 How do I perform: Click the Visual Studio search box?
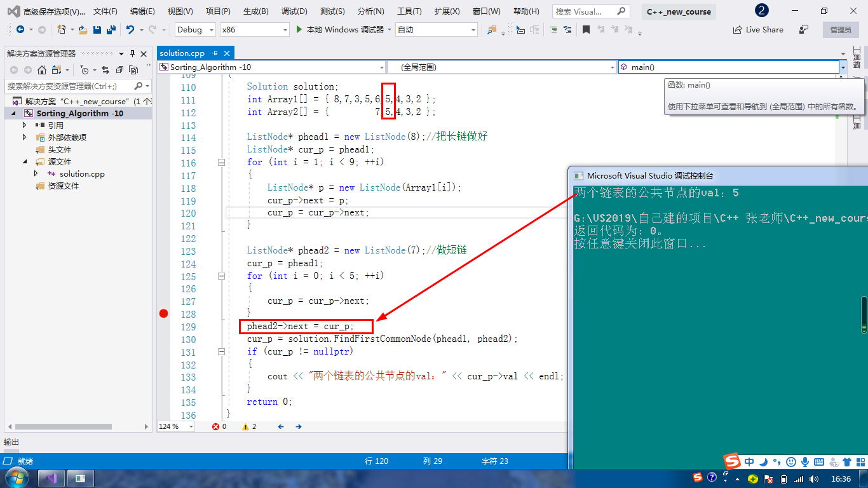(591, 11)
